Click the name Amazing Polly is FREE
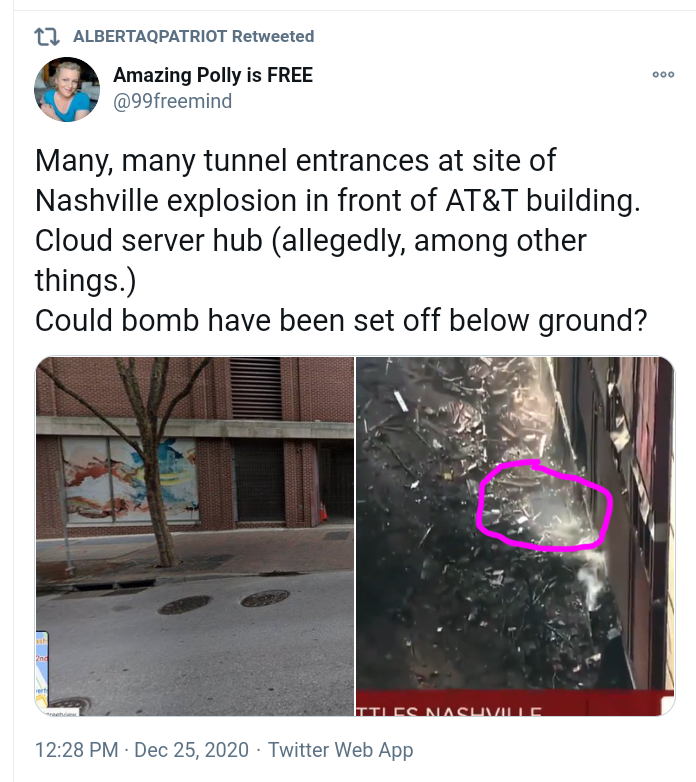Viewport: 696px width, 782px height. [x=213, y=75]
